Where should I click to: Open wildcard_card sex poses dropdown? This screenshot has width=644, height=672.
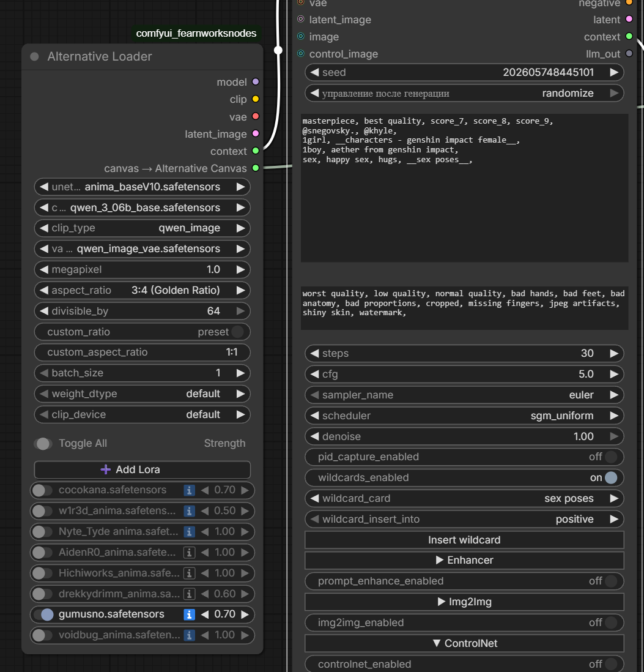[464, 498]
